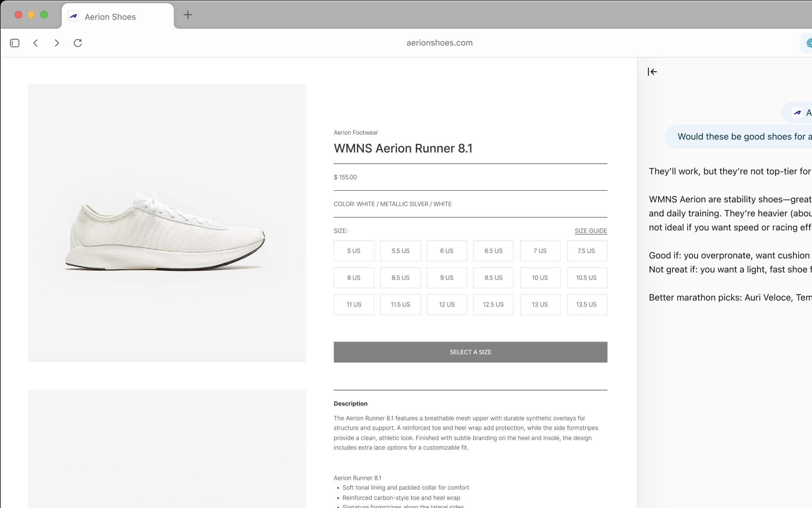This screenshot has width=812, height=508.
Task: Choose size 12 US
Action: tap(446, 304)
